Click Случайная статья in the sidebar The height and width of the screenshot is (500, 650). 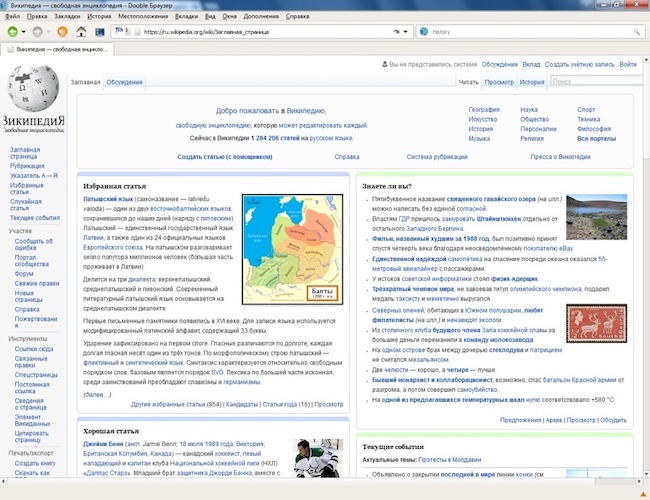pos(26,205)
